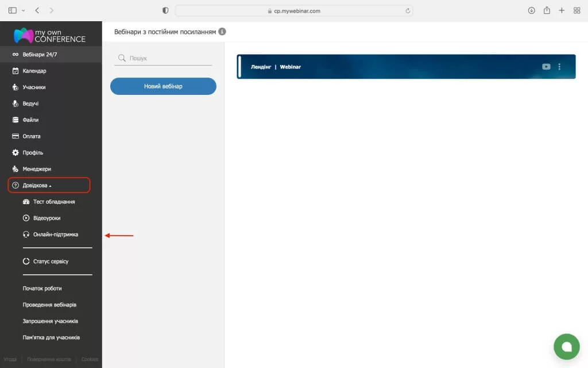Viewport: 588px width, 368px height.
Task: Click the info icon beside the page title
Action: point(222,32)
